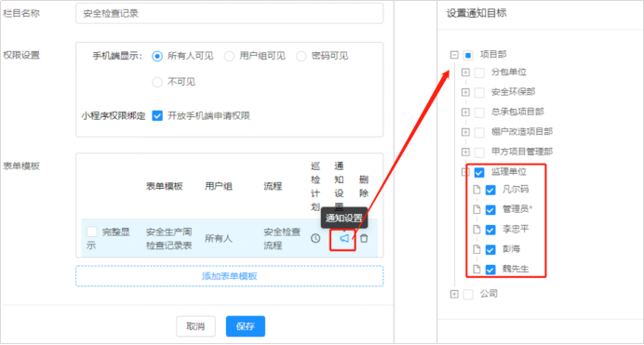The height and width of the screenshot is (345, 644).
Task: Toggle 完整显示 checkbox in template row
Action: (x=92, y=232)
